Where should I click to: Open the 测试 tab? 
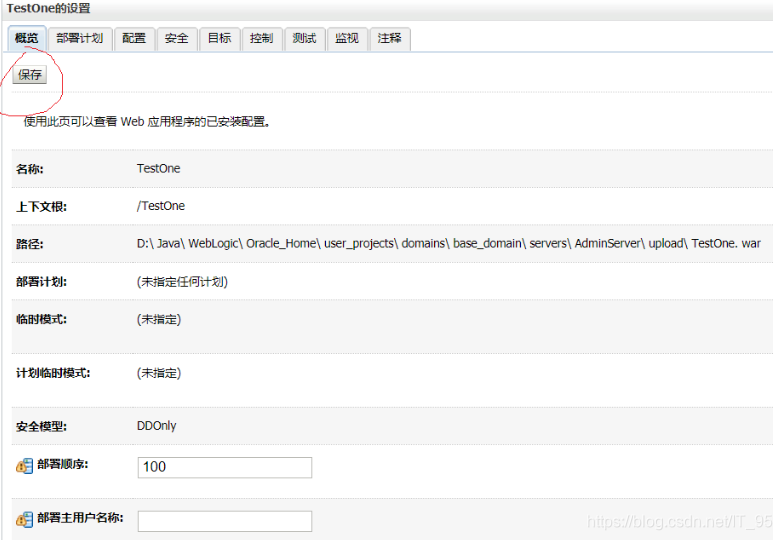pyautogui.click(x=304, y=38)
